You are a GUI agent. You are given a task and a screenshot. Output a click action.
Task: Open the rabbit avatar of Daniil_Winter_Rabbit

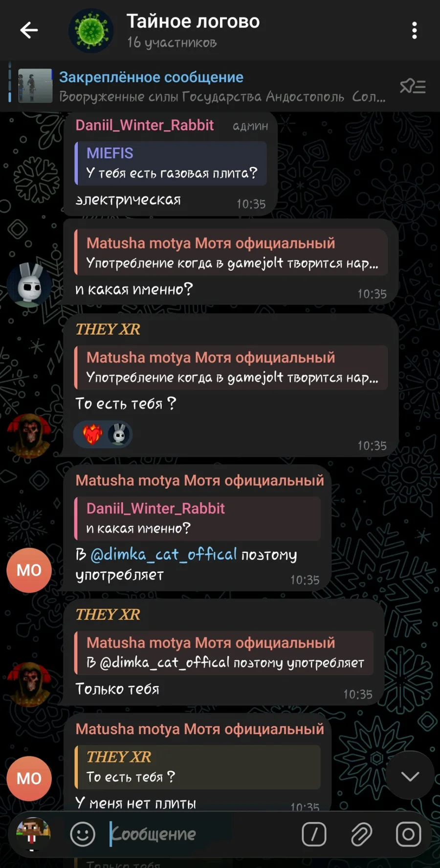[29, 284]
